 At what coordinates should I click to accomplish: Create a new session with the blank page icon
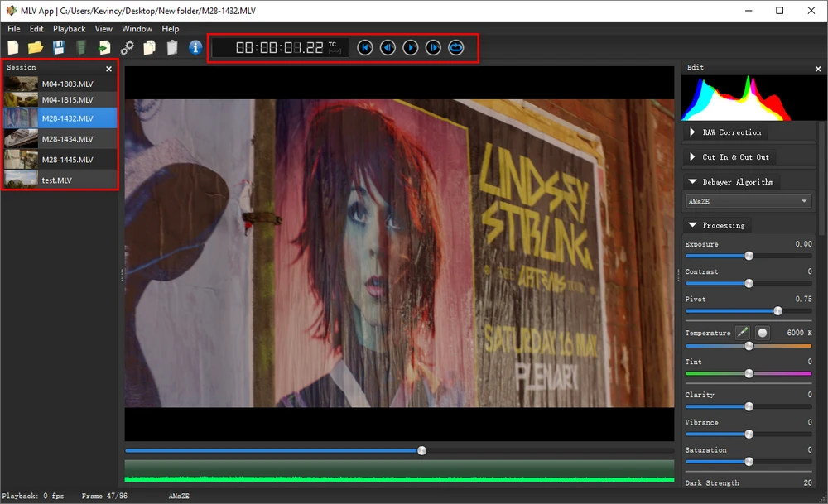point(13,47)
